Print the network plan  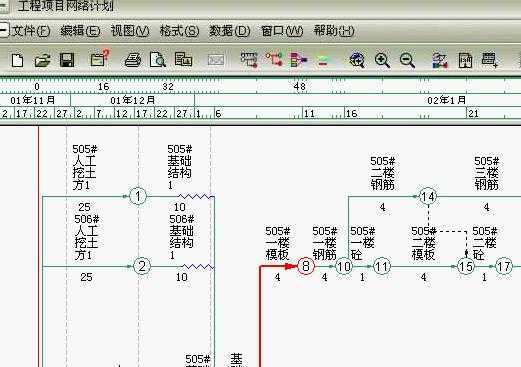click(133, 60)
